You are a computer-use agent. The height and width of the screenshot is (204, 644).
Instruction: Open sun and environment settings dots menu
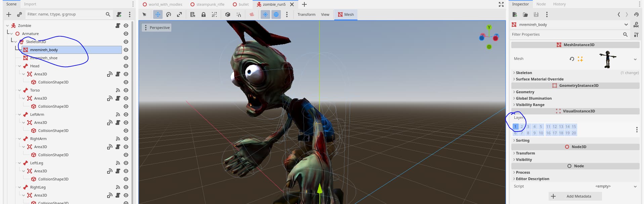287,14
